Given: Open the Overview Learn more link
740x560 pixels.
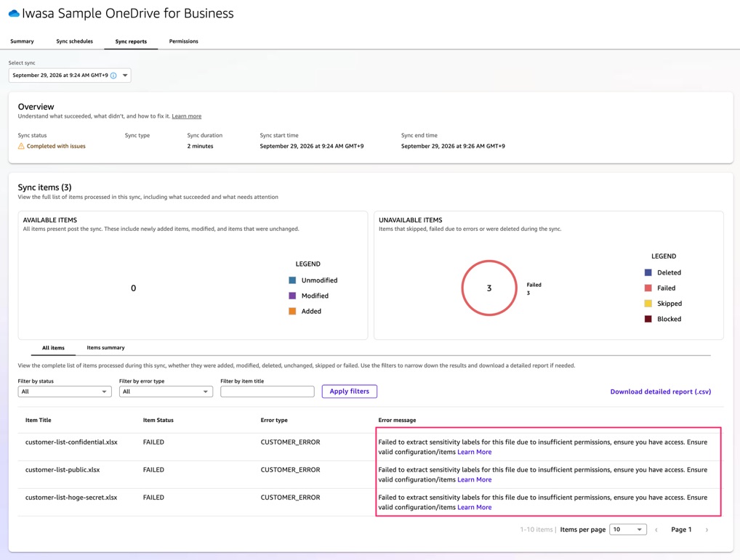Looking at the screenshot, I should [x=186, y=116].
